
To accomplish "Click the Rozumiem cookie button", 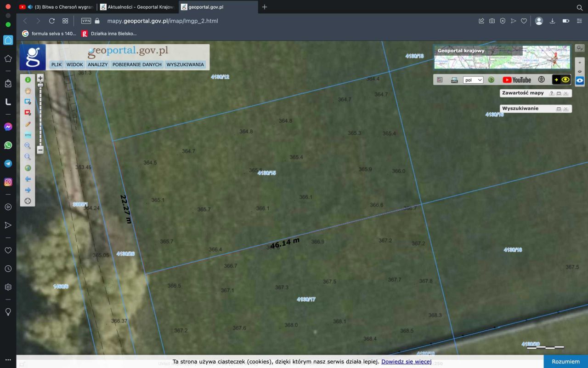I will click(565, 362).
